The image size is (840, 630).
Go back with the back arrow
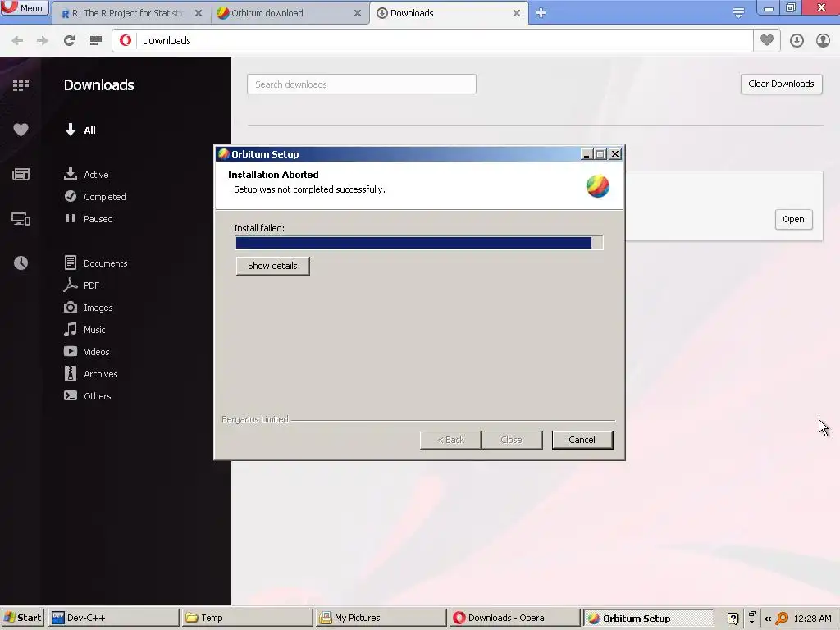coord(17,41)
